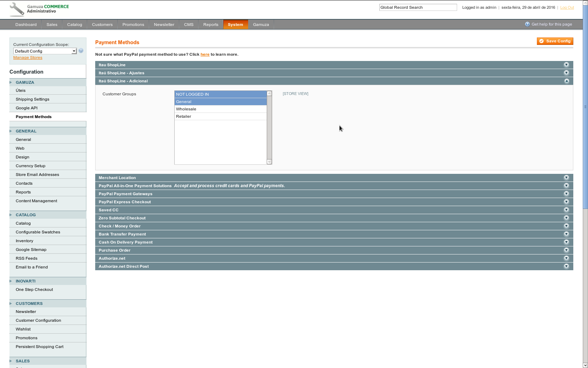588x368 pixels.
Task: Expand the Purchase Order section arrow
Action: pos(566,250)
